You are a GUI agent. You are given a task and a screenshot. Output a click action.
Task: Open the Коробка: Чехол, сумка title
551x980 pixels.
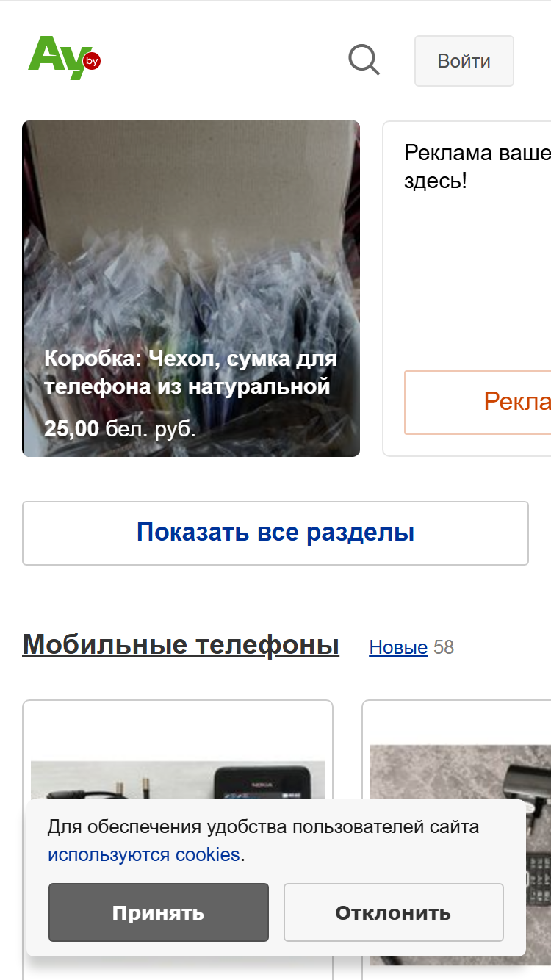pyautogui.click(x=191, y=372)
